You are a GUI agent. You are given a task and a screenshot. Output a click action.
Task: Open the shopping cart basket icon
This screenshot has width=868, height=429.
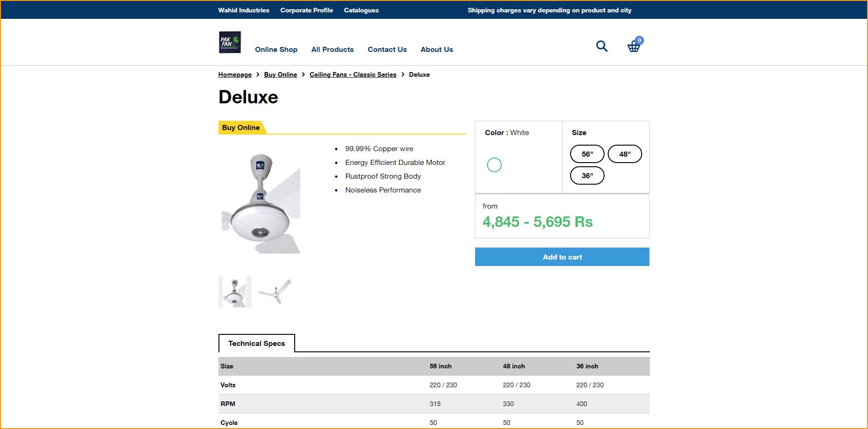(634, 46)
